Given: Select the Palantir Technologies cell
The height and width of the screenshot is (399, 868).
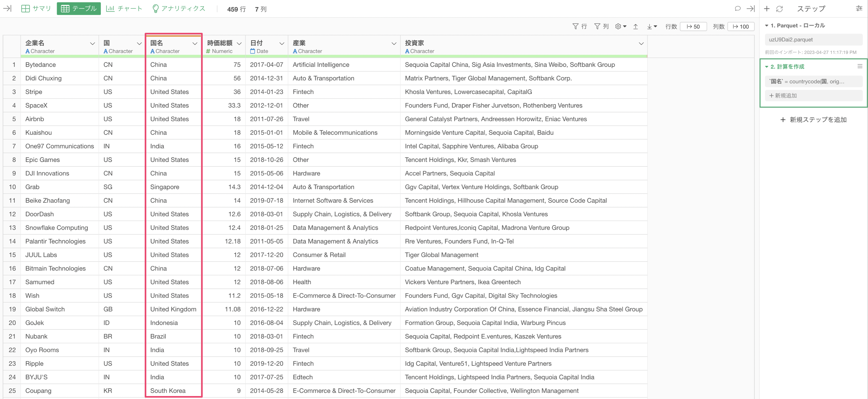Looking at the screenshot, I should point(60,241).
